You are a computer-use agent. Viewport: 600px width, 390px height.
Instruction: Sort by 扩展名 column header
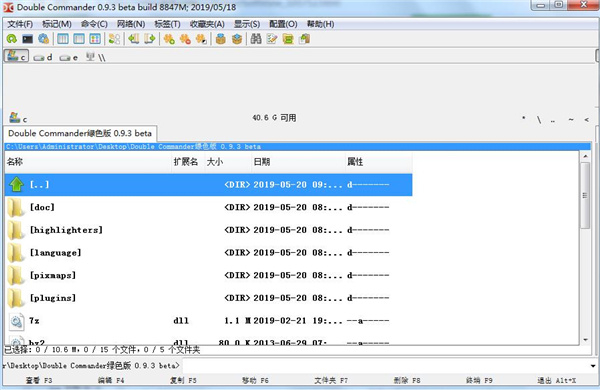188,162
